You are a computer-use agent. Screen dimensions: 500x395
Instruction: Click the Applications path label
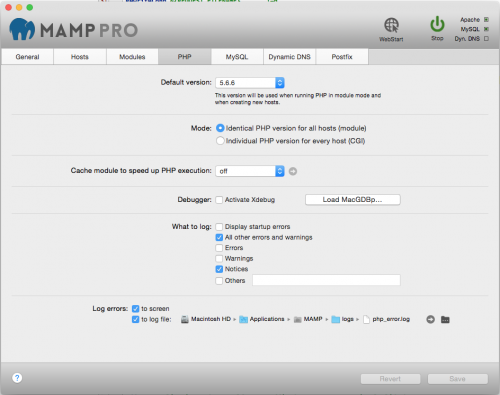click(x=267, y=319)
